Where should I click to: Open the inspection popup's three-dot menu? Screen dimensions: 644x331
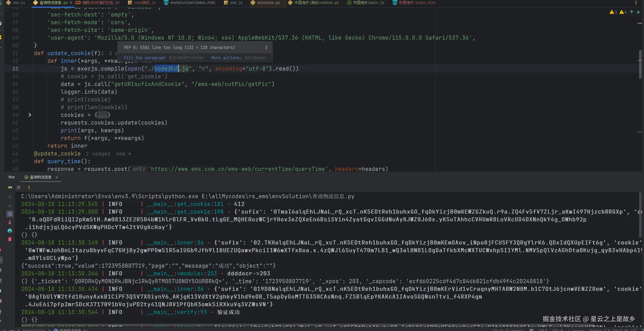coord(266,48)
